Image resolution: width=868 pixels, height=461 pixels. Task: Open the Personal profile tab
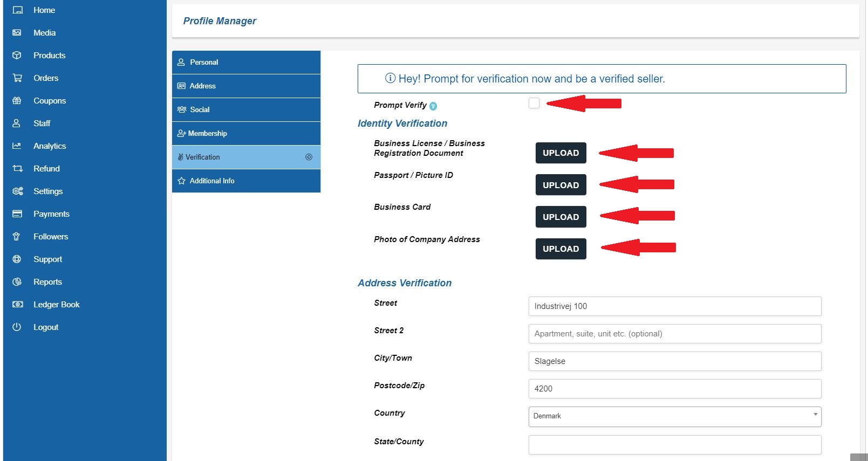tap(246, 63)
